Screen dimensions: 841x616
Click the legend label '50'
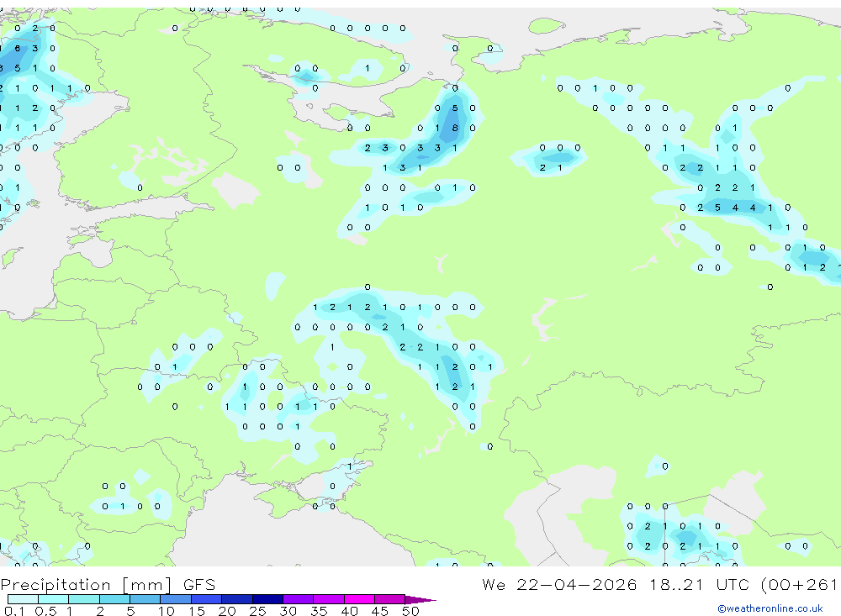[410, 611]
